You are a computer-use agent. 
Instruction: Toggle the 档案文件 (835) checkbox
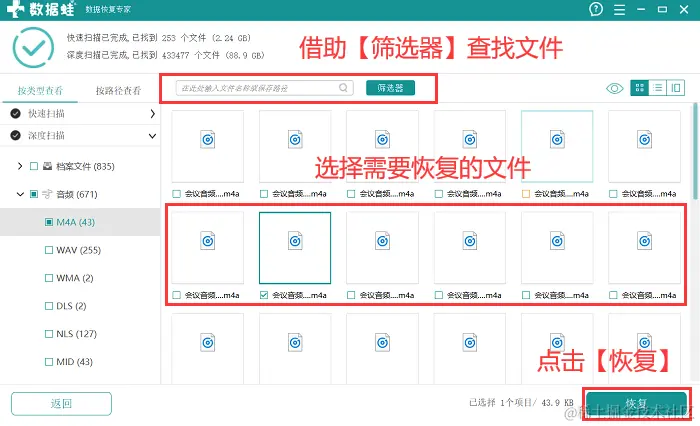[x=34, y=166]
